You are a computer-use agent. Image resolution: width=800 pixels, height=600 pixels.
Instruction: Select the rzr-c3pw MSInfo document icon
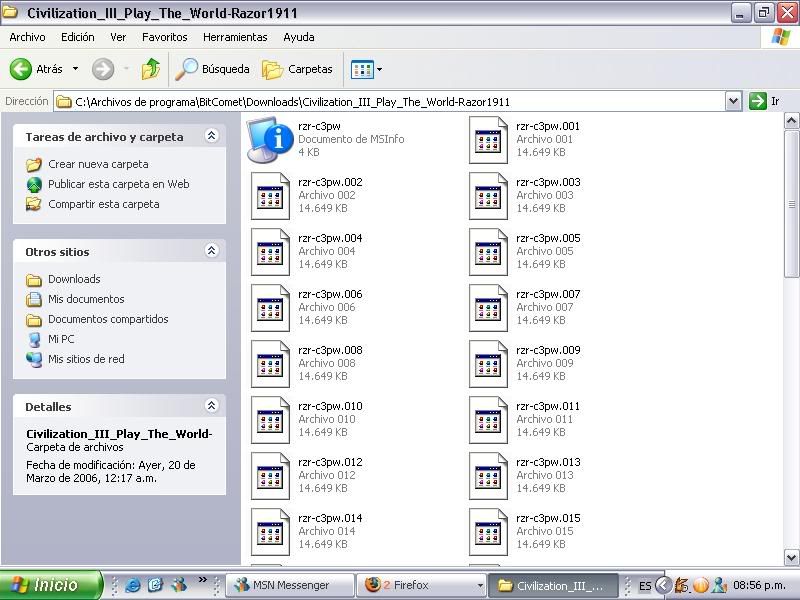(270, 139)
